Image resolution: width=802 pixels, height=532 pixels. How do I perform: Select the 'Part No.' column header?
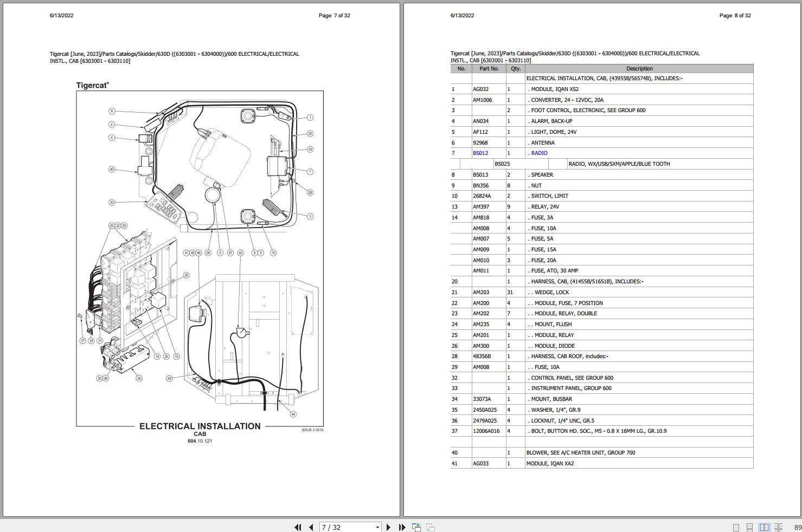coord(489,69)
